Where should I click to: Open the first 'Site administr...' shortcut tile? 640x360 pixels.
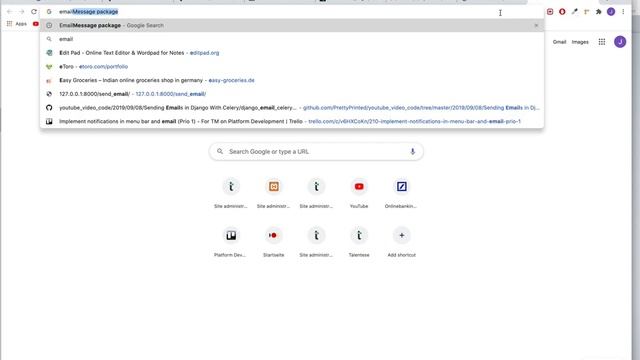pos(231,193)
